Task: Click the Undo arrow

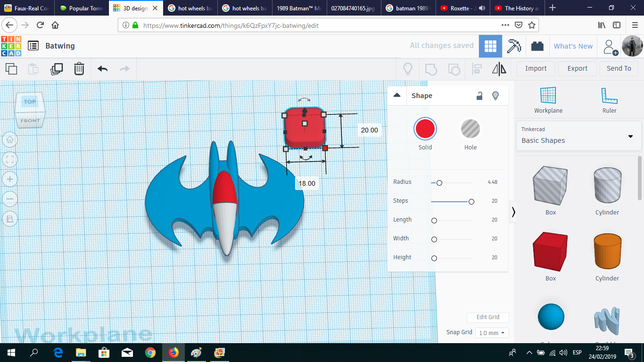Action: pos(102,69)
